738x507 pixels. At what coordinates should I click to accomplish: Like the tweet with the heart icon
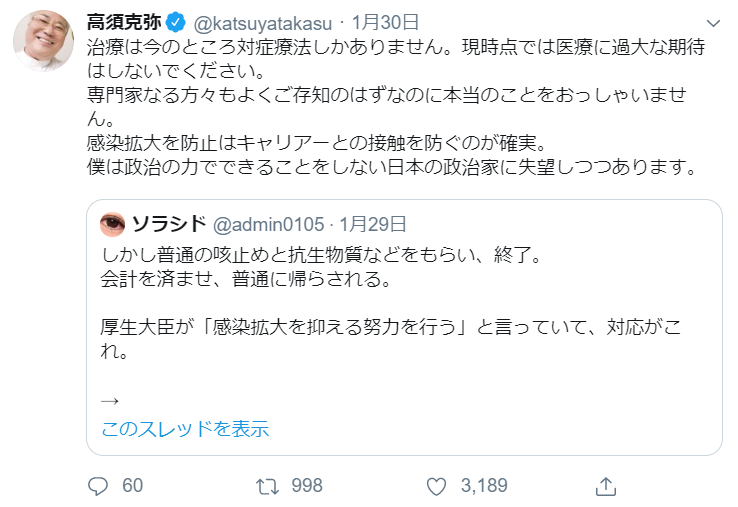tap(435, 486)
